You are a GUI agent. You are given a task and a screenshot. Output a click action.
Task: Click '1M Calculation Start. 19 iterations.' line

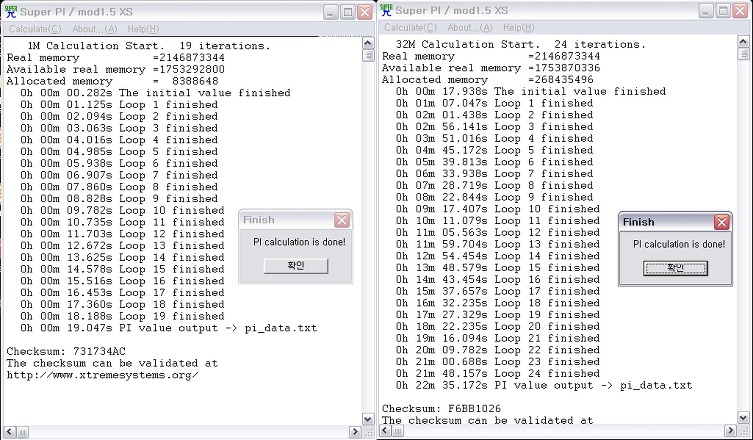tap(149, 46)
